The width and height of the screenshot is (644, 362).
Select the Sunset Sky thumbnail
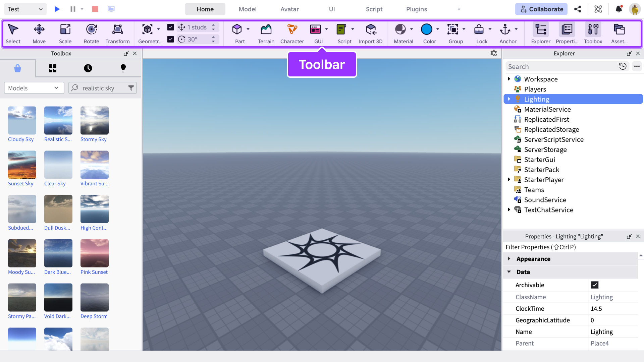point(22,165)
